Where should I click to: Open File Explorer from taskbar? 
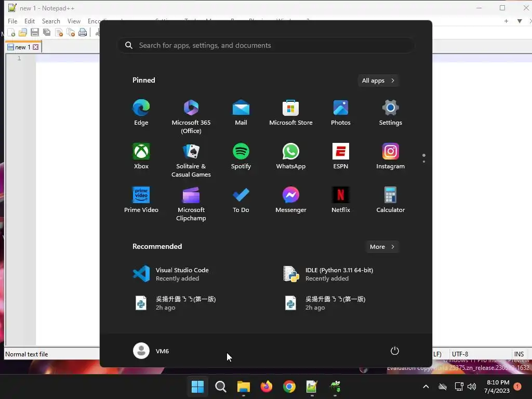pos(243,387)
